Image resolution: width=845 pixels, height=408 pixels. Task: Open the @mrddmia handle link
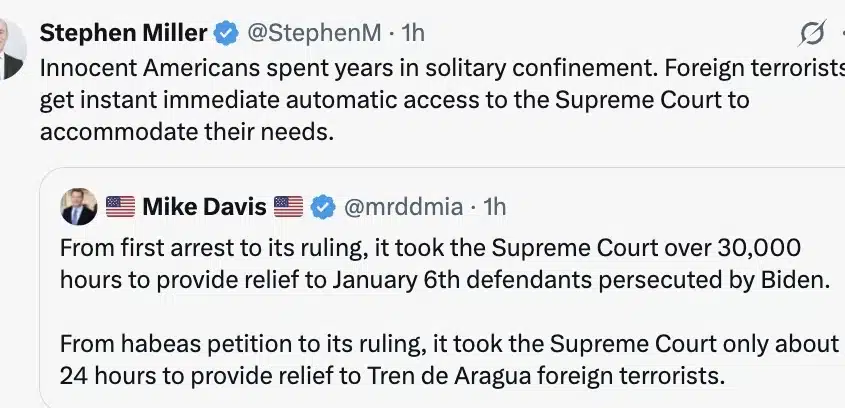point(403,207)
